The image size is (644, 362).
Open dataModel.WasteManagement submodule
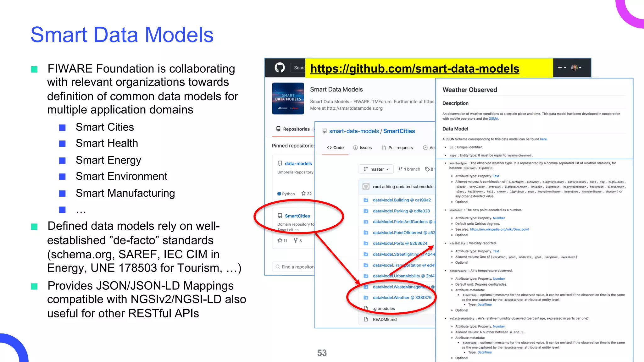tap(404, 287)
